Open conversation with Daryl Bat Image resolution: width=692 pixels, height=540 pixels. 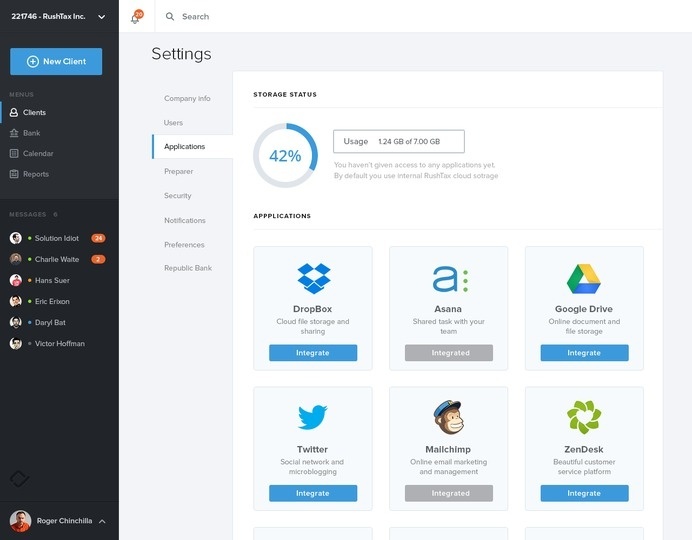click(50, 322)
